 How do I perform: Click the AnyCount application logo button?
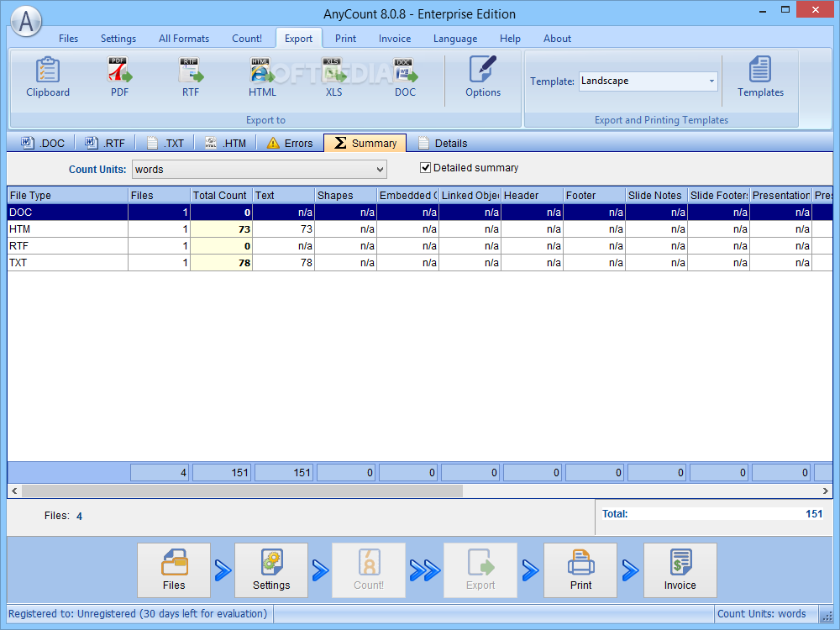click(26, 22)
